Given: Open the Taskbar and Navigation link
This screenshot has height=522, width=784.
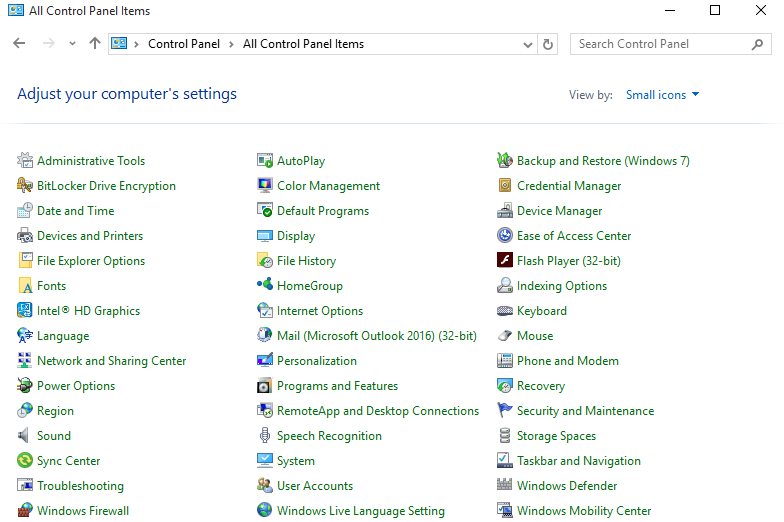Looking at the screenshot, I should pyautogui.click(x=579, y=461).
